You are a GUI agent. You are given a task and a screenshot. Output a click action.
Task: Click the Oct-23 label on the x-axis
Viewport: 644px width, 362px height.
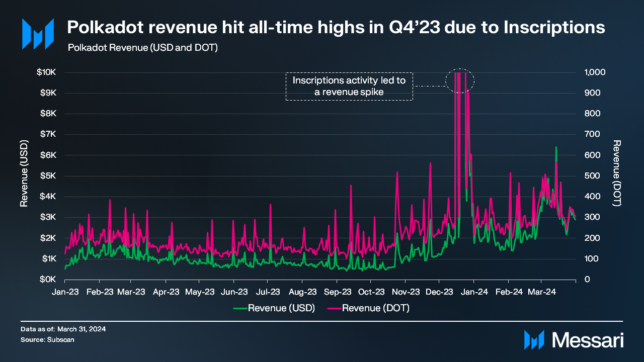click(x=371, y=292)
